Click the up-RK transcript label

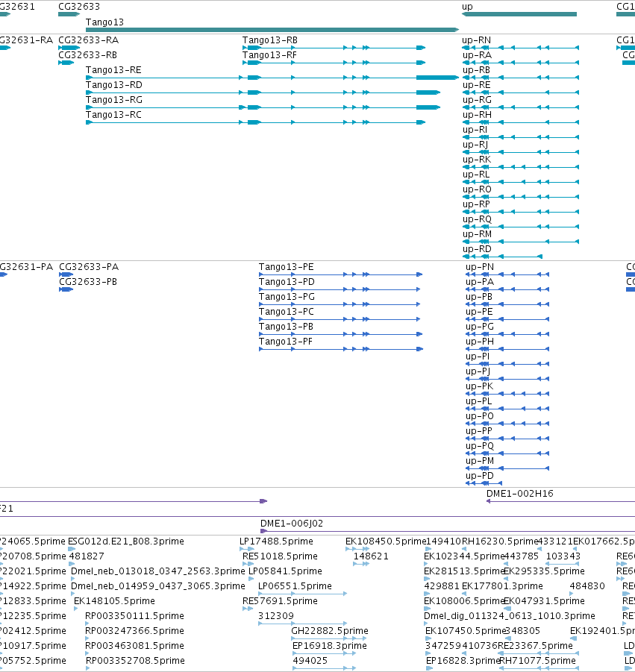477,160
